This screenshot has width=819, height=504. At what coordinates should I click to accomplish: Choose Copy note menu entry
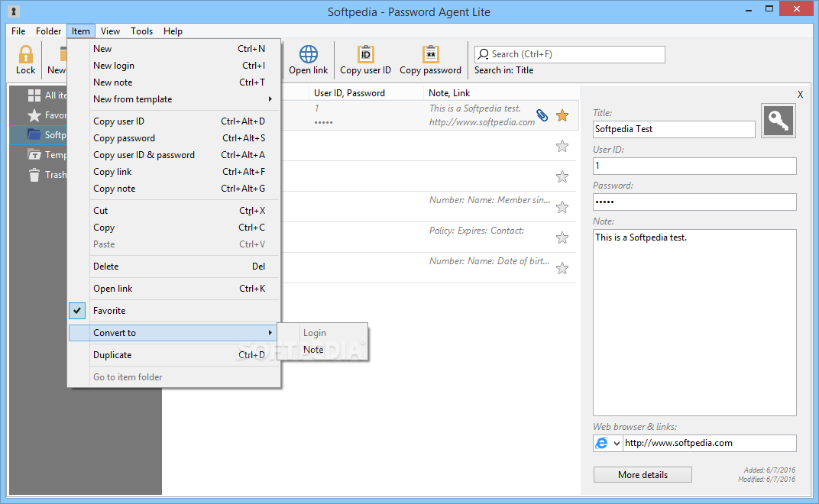pyautogui.click(x=174, y=189)
